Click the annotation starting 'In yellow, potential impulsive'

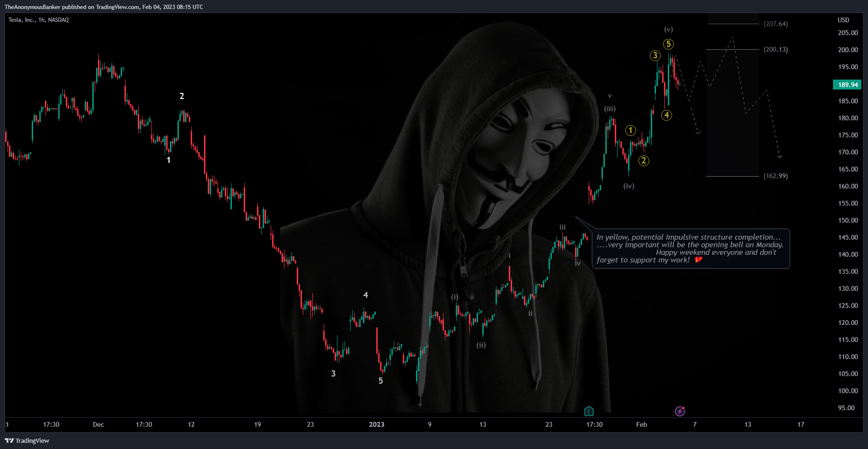pos(691,248)
